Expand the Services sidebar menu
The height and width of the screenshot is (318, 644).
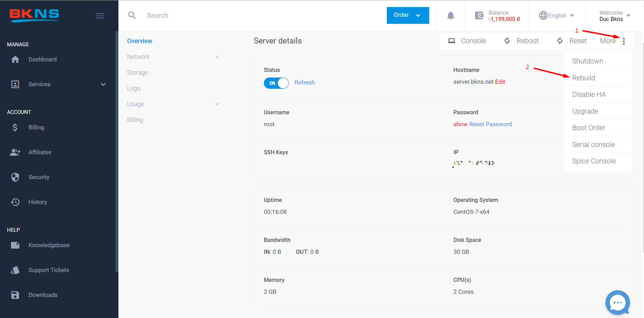tap(103, 84)
